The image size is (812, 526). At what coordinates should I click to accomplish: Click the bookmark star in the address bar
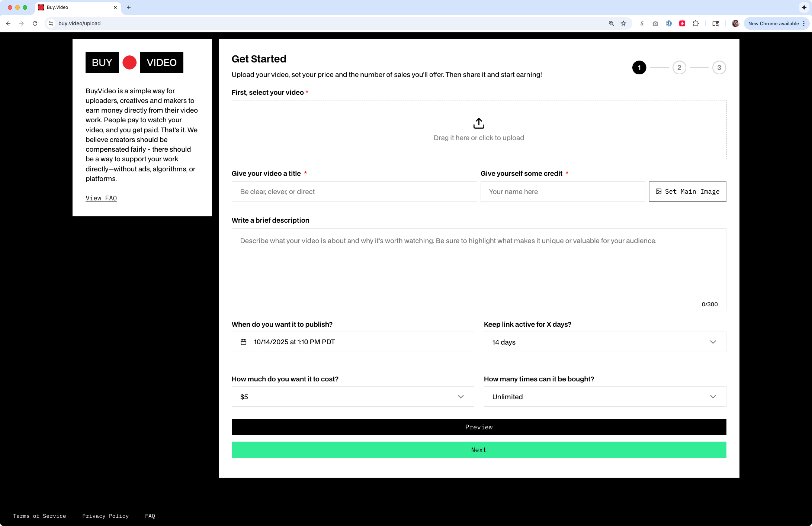click(x=623, y=23)
